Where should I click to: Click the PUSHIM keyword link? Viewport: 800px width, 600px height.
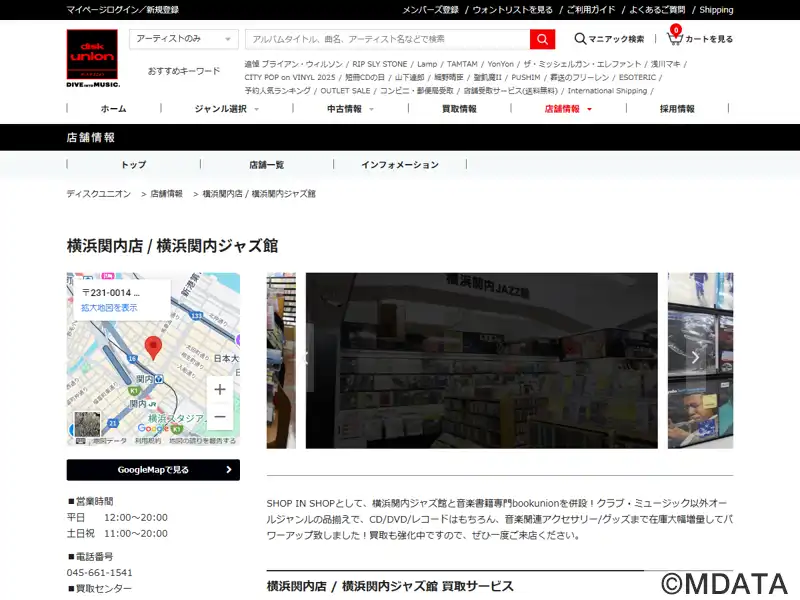click(x=526, y=77)
